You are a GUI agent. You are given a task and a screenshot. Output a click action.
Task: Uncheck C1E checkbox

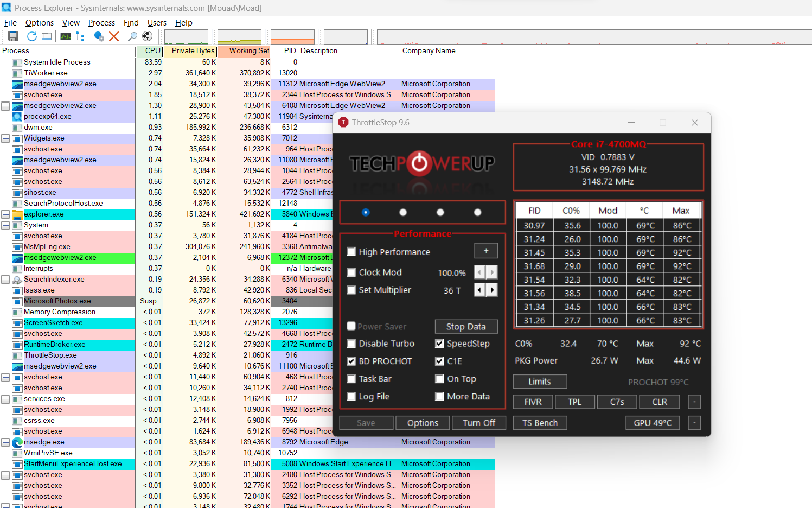click(440, 361)
